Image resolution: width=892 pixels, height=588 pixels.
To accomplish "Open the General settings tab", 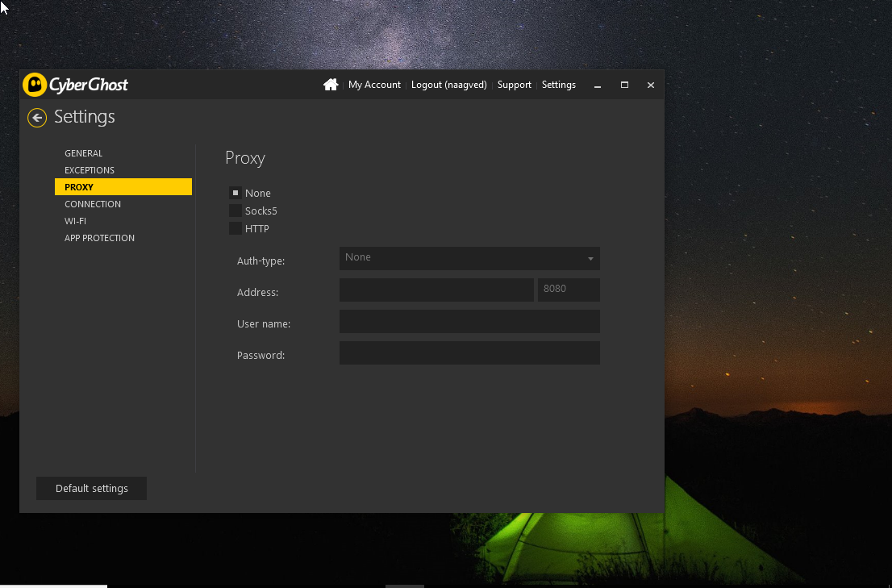I will 123,153.
